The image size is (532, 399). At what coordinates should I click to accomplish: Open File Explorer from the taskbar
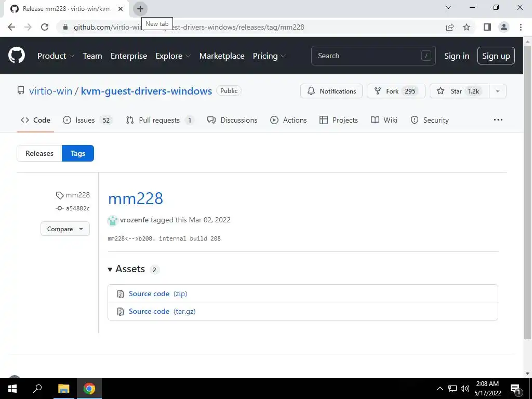tap(63, 389)
